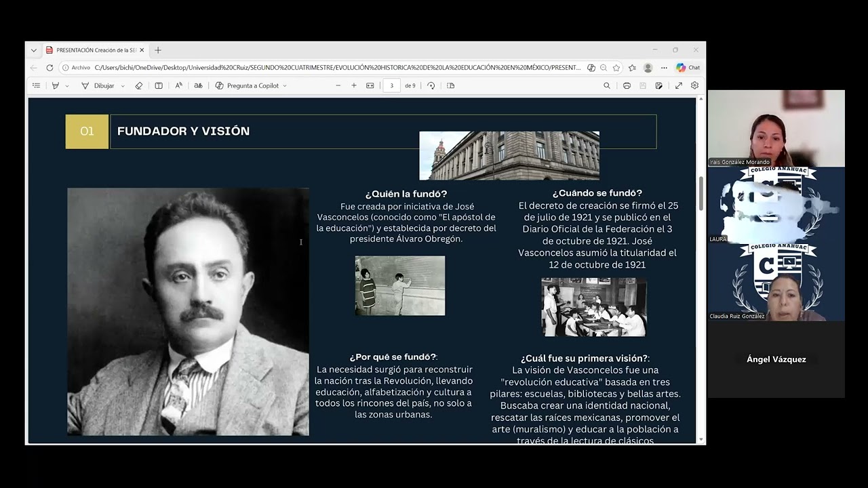Expand the highlighter options arrow
Screen dimensions: 868x488
(67, 86)
